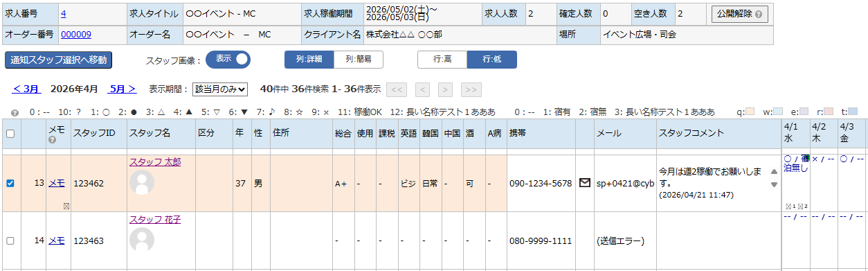The image size is (868, 271).
Task: Click the 英語 column header
Action: 408,133
